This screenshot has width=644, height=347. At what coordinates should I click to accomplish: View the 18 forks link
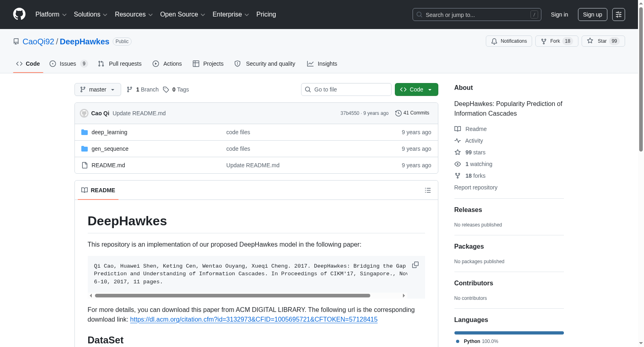click(470, 176)
